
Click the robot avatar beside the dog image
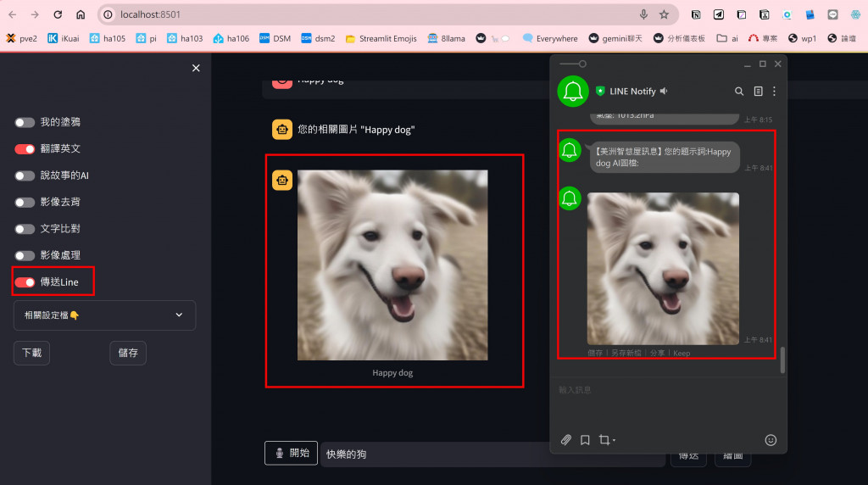click(282, 180)
